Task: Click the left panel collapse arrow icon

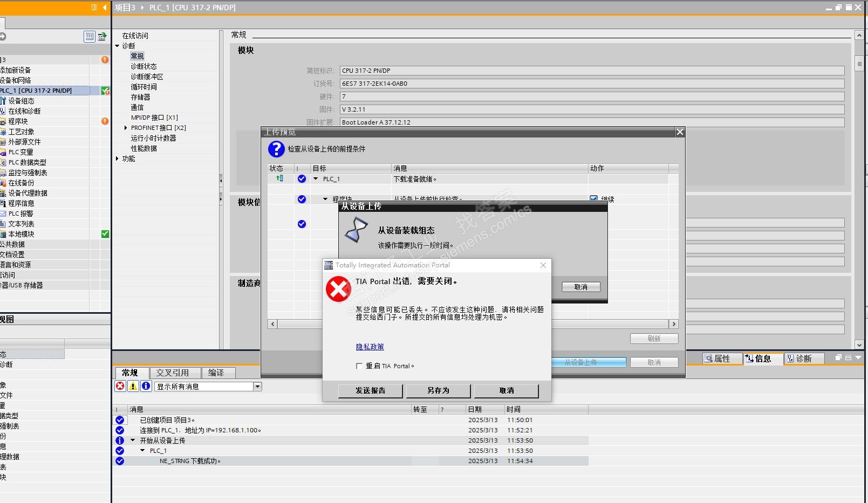Action: pyautogui.click(x=105, y=8)
